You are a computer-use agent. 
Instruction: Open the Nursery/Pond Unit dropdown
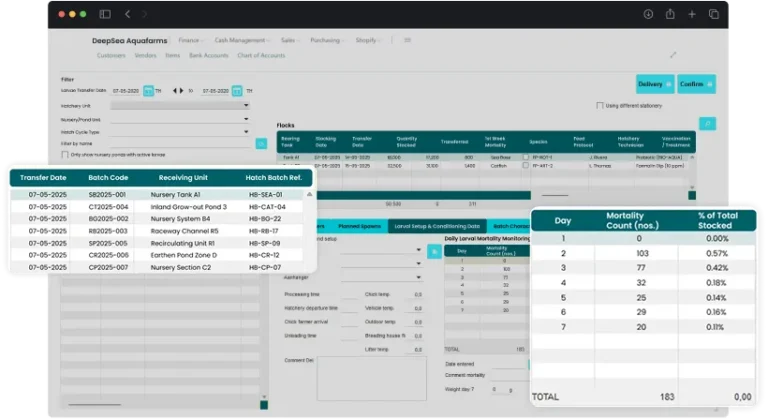tap(180, 119)
